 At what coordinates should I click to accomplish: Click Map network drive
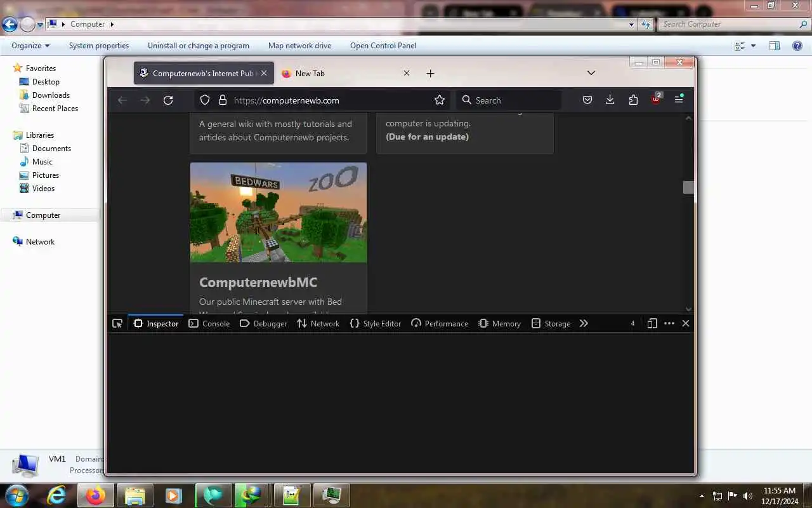point(299,46)
